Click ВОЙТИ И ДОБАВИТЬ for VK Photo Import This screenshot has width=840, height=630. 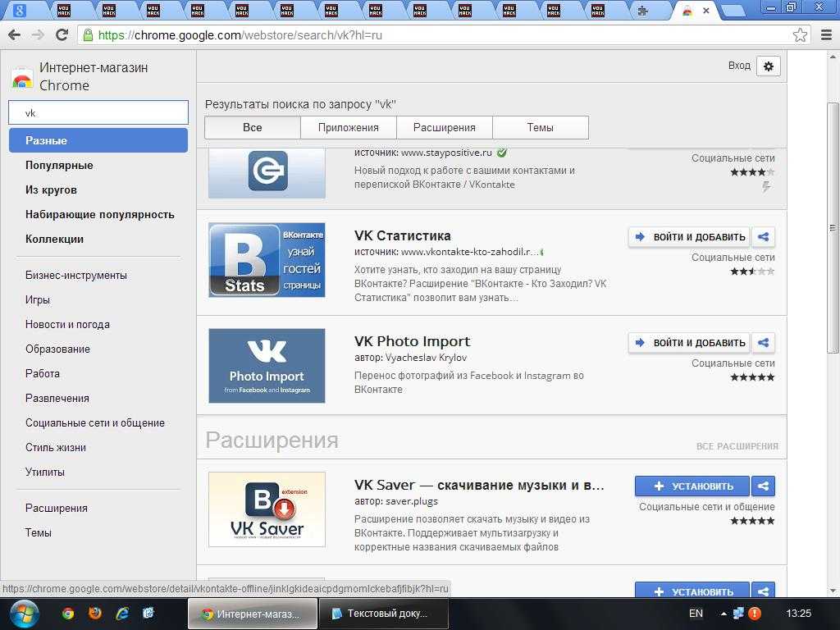point(690,342)
